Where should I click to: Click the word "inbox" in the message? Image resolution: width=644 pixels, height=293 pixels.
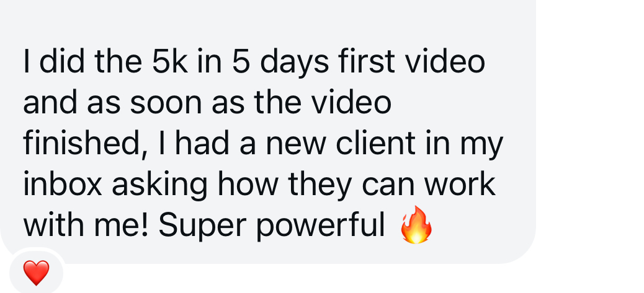tap(63, 183)
